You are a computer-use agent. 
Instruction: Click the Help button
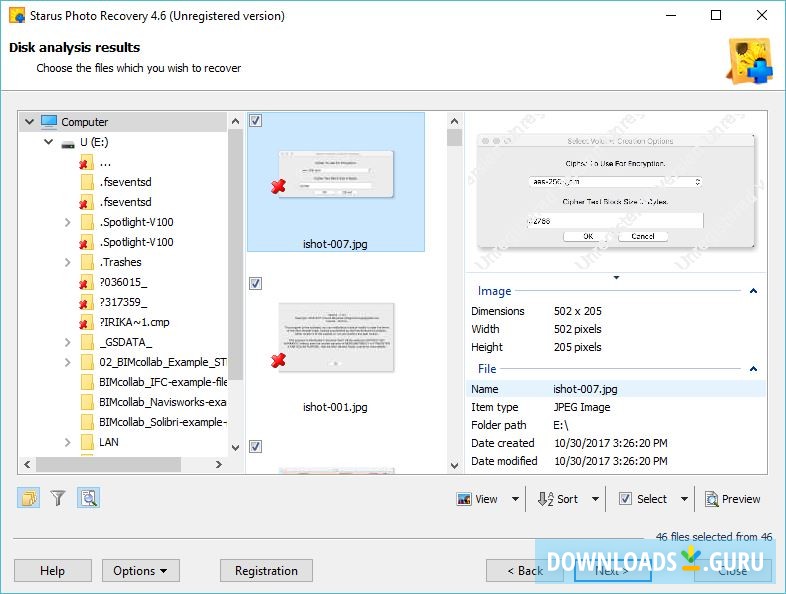[53, 571]
